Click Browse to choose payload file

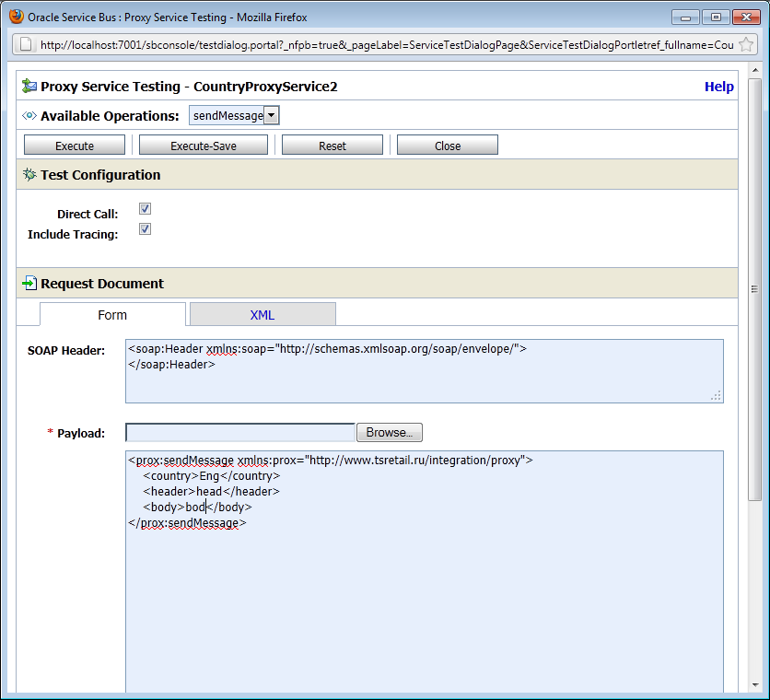pos(390,432)
